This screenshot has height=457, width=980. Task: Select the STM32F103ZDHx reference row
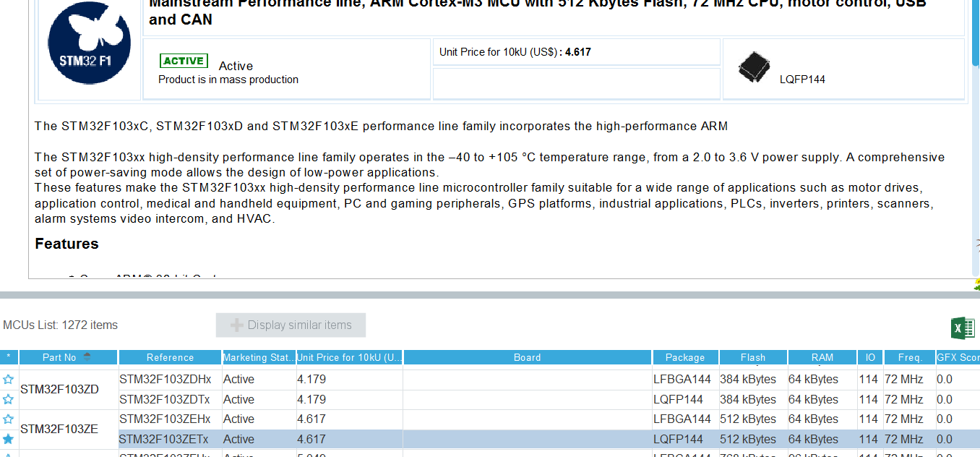point(170,379)
